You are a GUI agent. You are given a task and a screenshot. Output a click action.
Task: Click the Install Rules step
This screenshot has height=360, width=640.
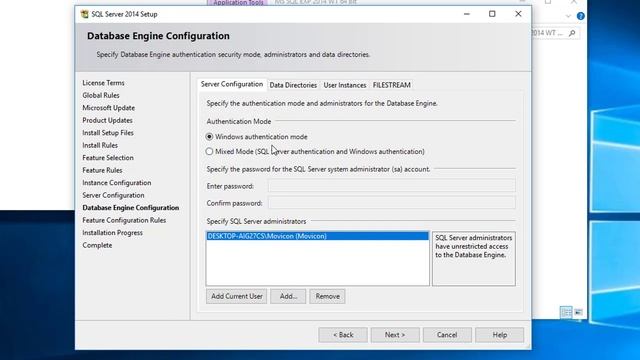click(100, 145)
